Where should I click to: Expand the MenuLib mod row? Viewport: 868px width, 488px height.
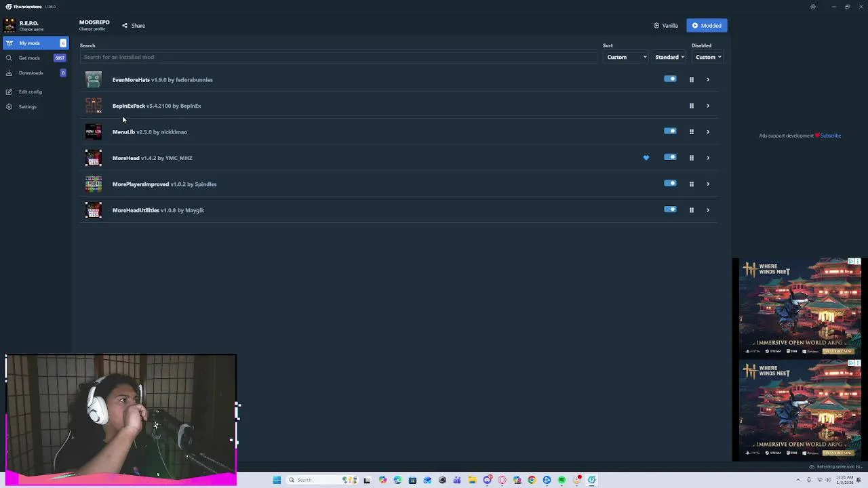pyautogui.click(x=708, y=131)
